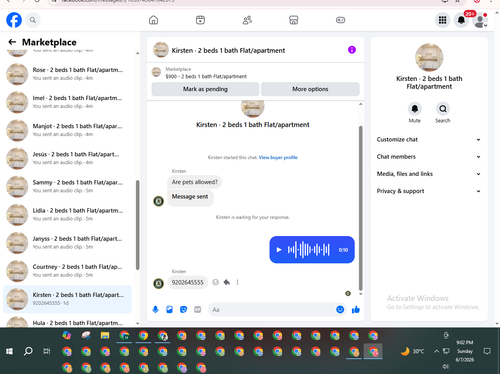Mute the conversation with the bell icon
The image size is (500, 374).
point(415,109)
